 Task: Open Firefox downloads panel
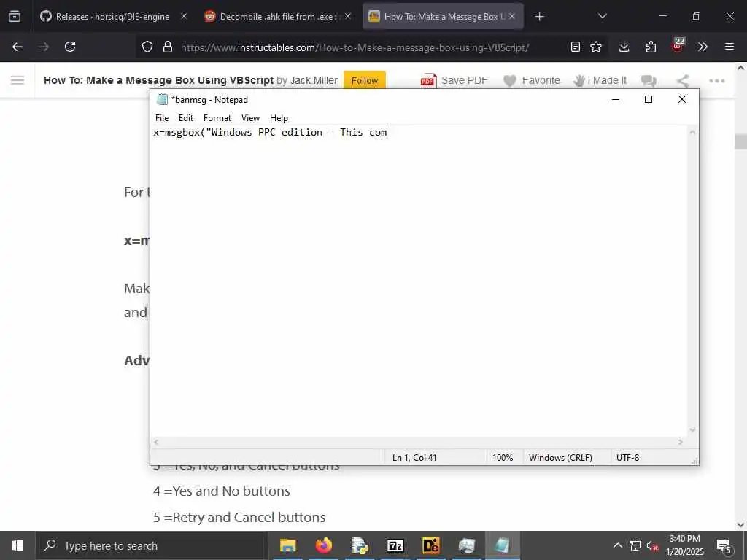(624, 47)
